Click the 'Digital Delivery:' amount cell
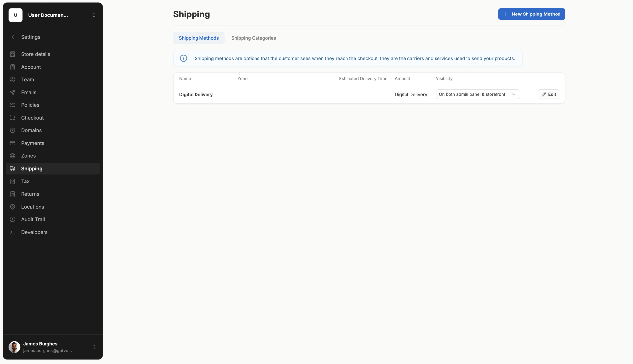The width and height of the screenshot is (633, 364). (411, 95)
